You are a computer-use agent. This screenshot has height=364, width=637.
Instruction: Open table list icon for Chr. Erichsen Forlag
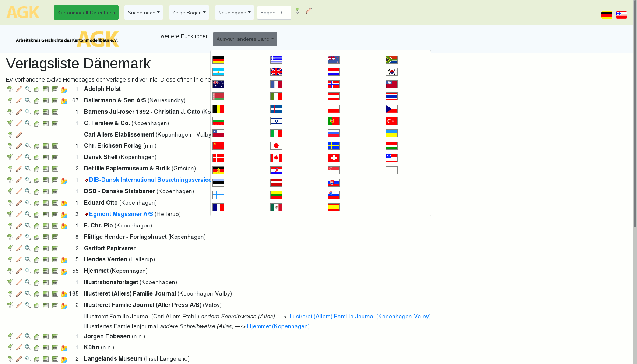46,146
